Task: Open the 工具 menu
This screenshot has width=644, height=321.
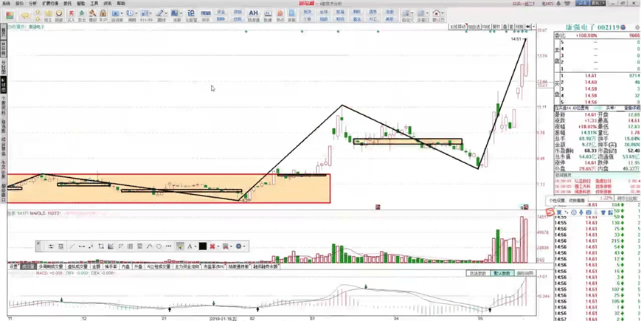Action: (94, 4)
